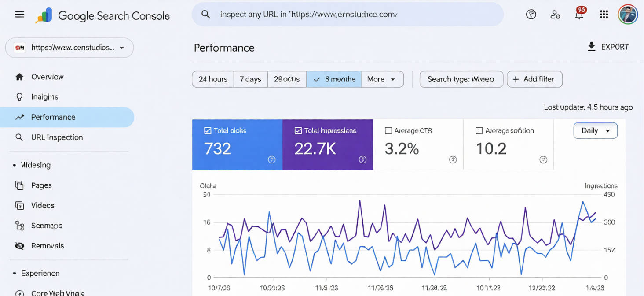This screenshot has height=296, width=644.
Task: Click the 22.7K impressions value
Action: (x=315, y=149)
